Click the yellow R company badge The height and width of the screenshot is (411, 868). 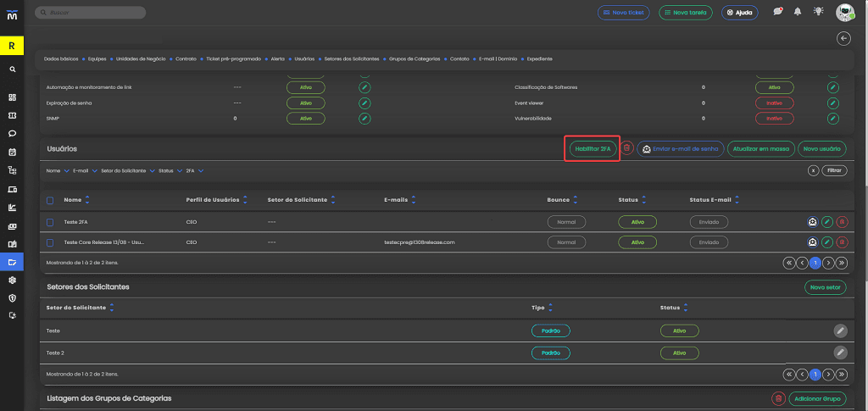click(x=12, y=46)
